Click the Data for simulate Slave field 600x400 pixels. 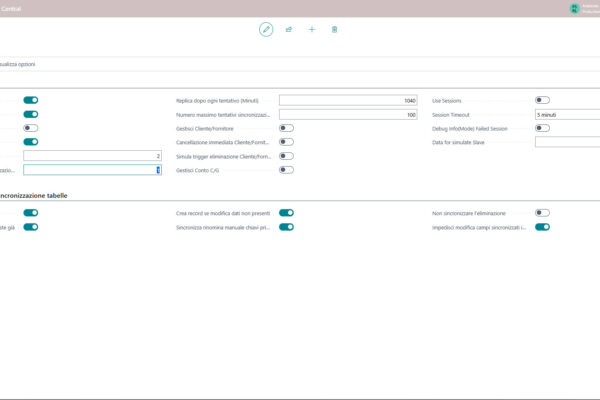[566, 142]
